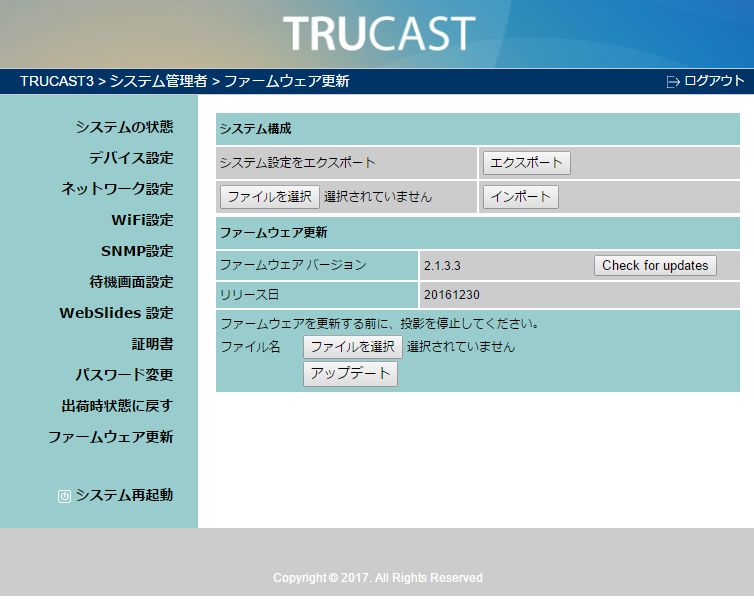Click the power icon beside システム再起動

coord(64,496)
